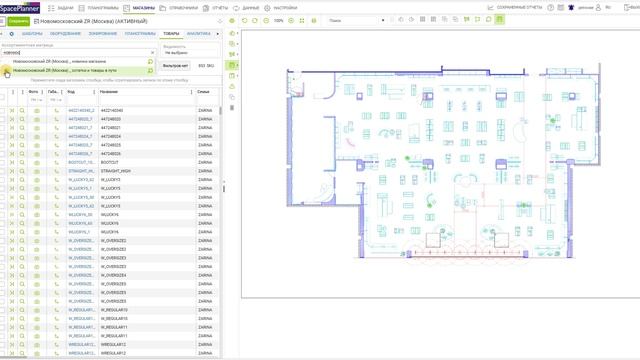640x360 pixels.
Task: Tick the select-all checkbox in table header
Action: point(2,97)
